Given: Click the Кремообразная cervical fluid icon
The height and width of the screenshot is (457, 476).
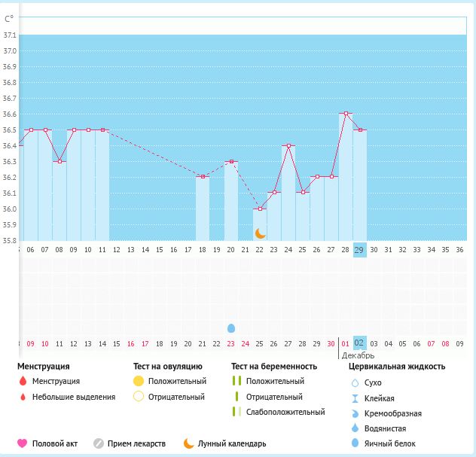Looking at the screenshot, I should (x=355, y=413).
